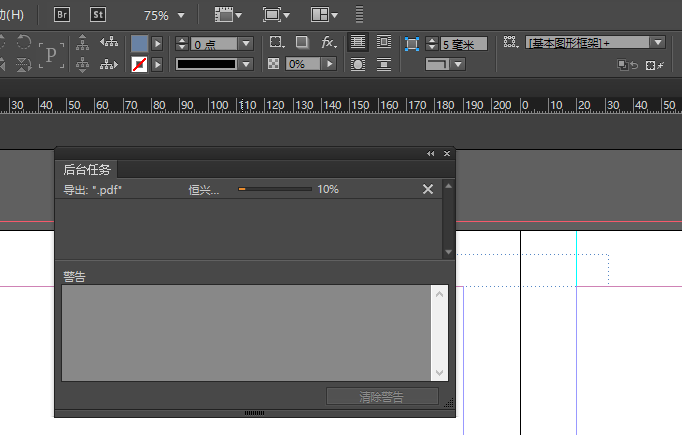Click the stroke swatch with red slash

point(140,64)
